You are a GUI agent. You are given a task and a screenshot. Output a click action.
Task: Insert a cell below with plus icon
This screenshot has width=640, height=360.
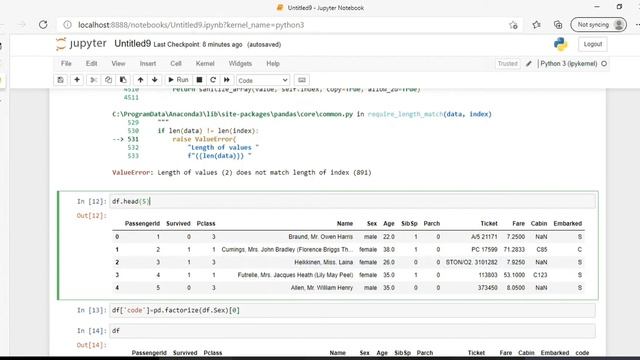pyautogui.click(x=77, y=80)
